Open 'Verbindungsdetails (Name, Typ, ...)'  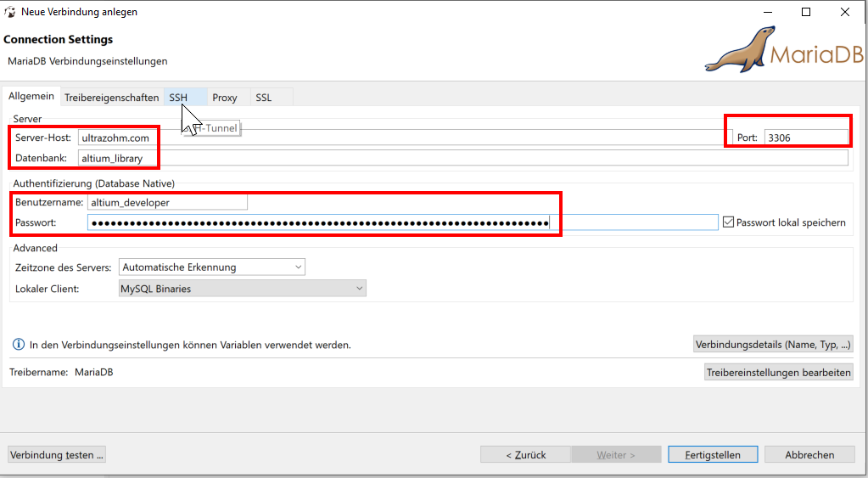coord(772,345)
